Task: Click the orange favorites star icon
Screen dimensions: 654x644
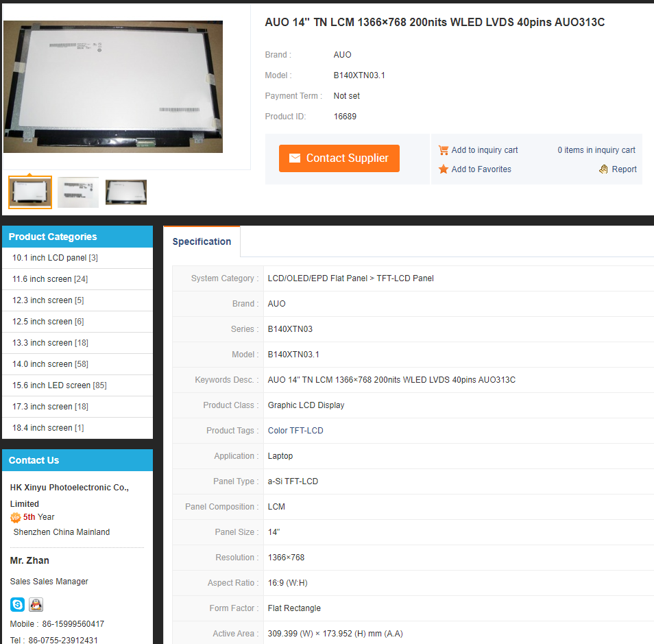Action: pyautogui.click(x=444, y=169)
